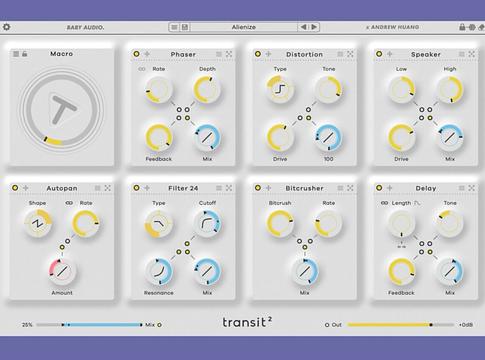This screenshot has width=485, height=360.
Task: Toggle the Distortion module power button
Action: (258, 54)
